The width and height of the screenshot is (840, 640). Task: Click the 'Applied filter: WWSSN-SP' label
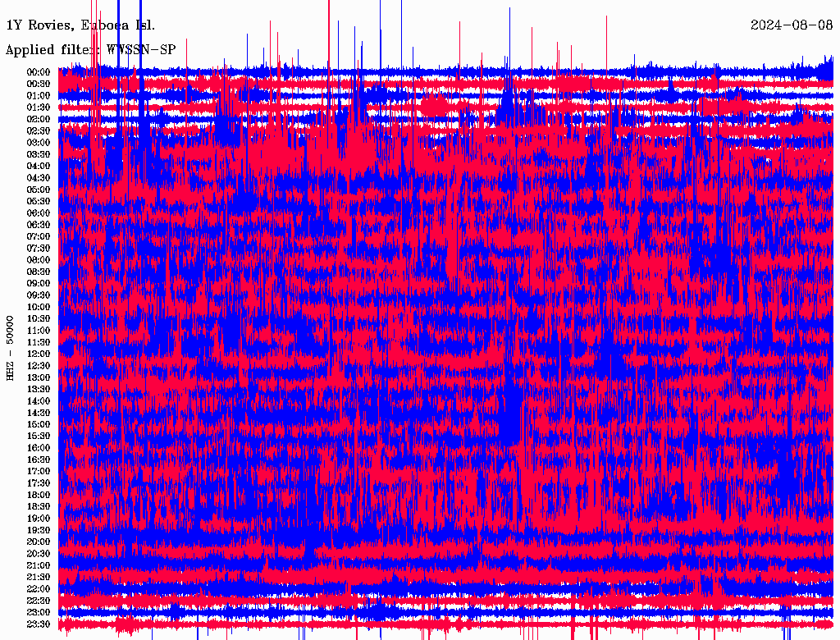90,50
